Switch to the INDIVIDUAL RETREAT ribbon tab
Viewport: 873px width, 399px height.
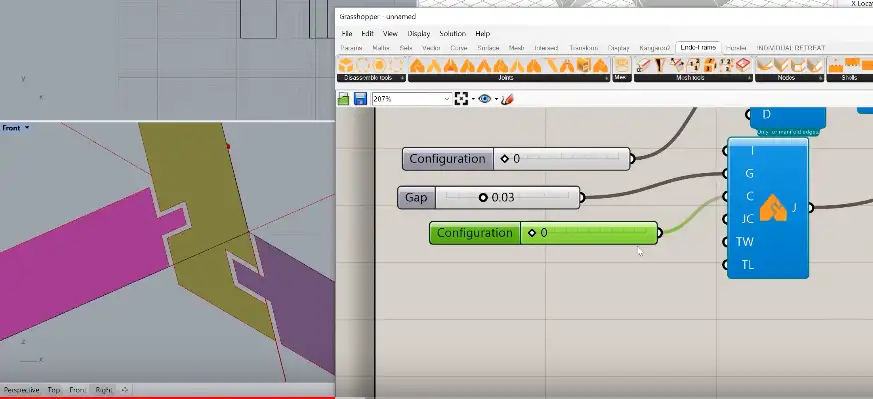click(x=791, y=48)
